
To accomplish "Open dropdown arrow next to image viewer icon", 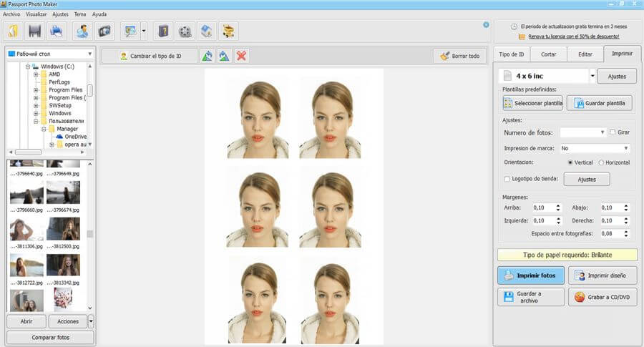I will 144,31.
